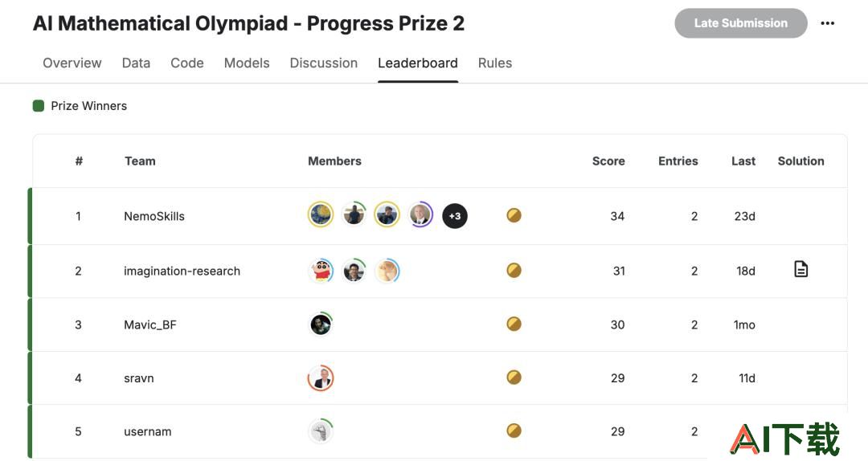This screenshot has width=868, height=461.
Task: Switch to the Discussion tab
Action: coord(324,63)
